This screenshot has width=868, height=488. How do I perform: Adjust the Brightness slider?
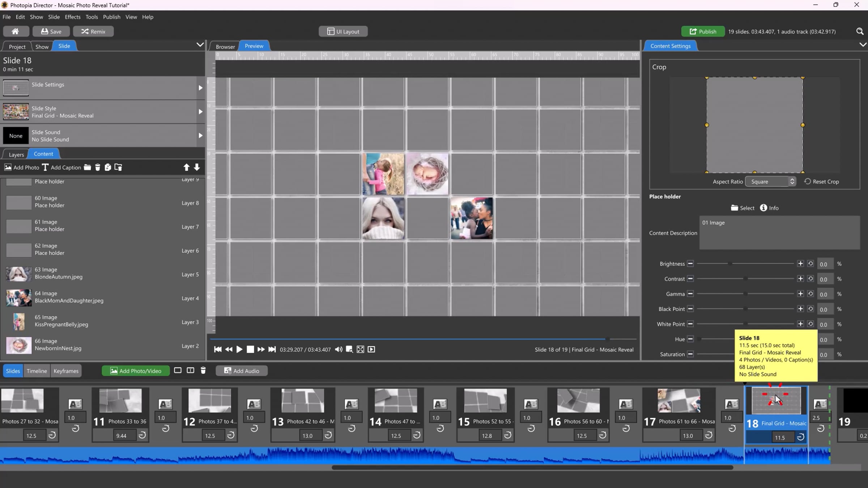pyautogui.click(x=745, y=264)
